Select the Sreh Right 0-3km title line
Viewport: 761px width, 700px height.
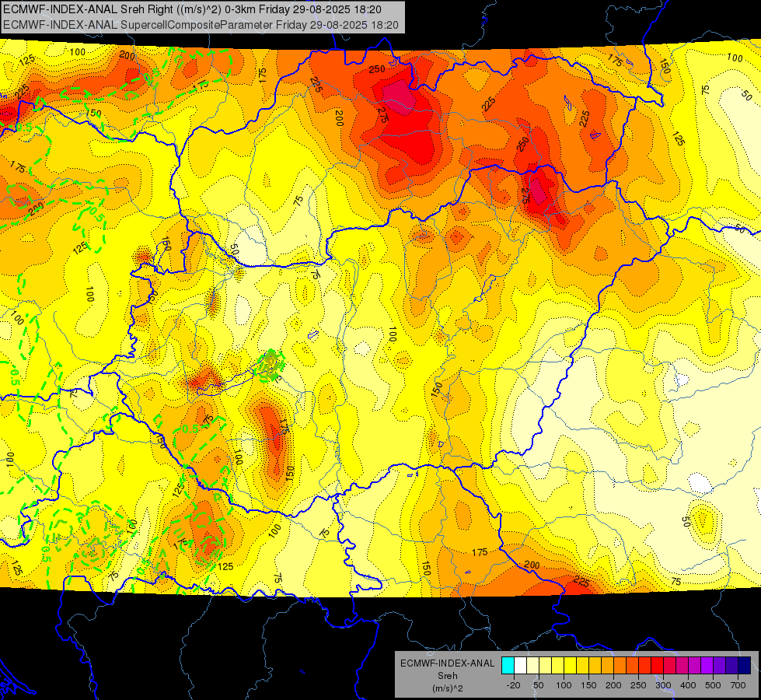pos(192,9)
